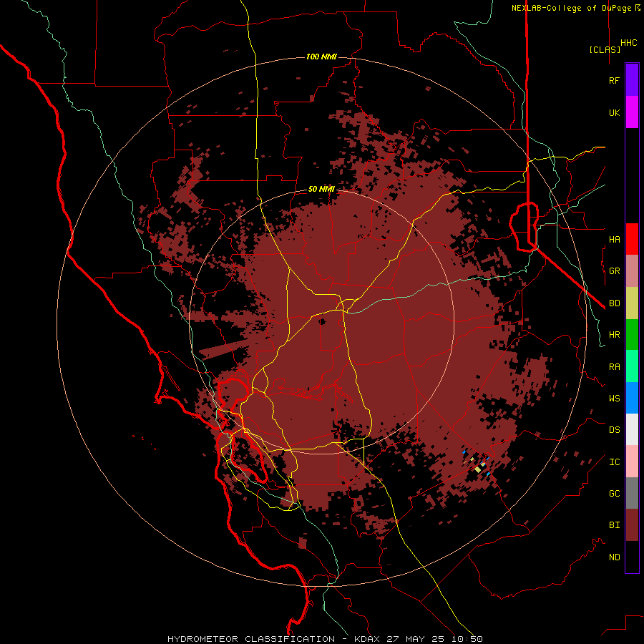The height and width of the screenshot is (644, 644).
Task: Click the 'RA' legend label
Action: click(x=614, y=367)
